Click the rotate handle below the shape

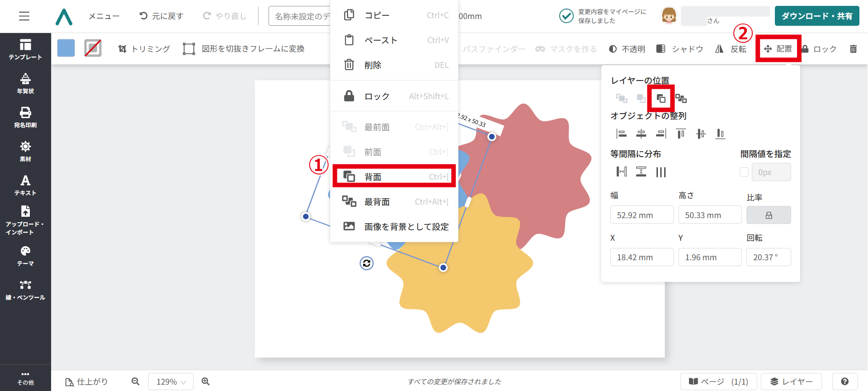(367, 263)
